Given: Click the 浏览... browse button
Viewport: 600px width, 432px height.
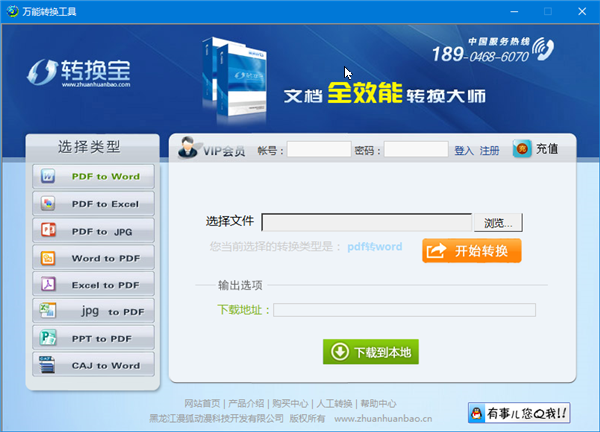Looking at the screenshot, I should click(x=498, y=222).
